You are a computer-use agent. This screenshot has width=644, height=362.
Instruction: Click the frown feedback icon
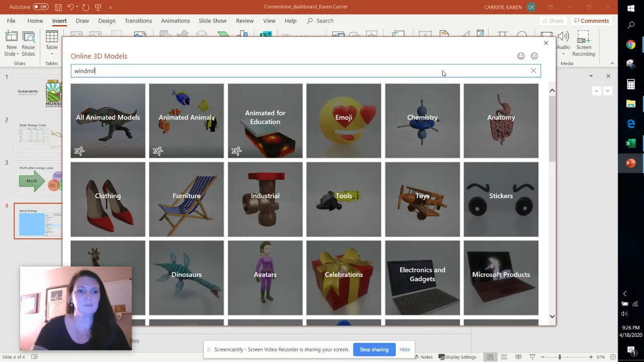point(534,56)
